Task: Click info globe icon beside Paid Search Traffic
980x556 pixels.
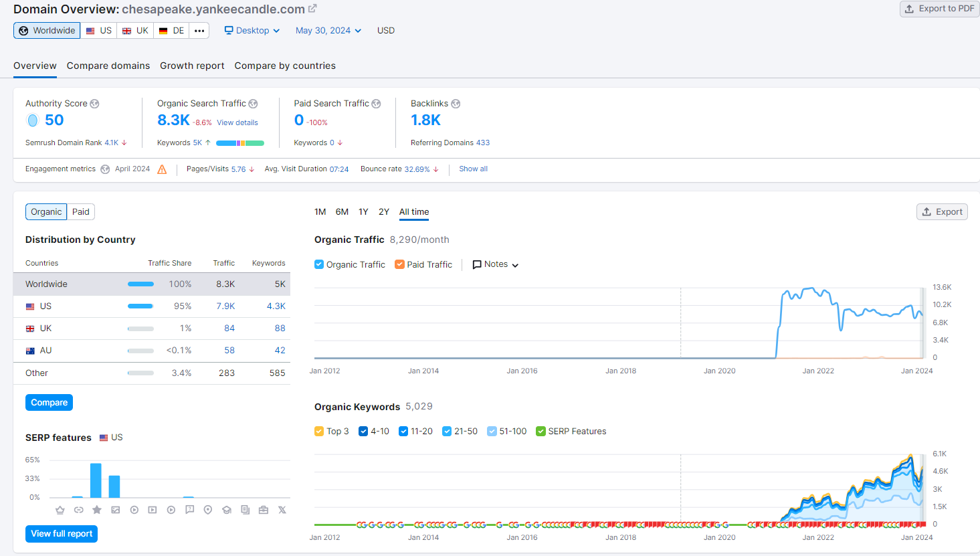Action: pyautogui.click(x=376, y=104)
